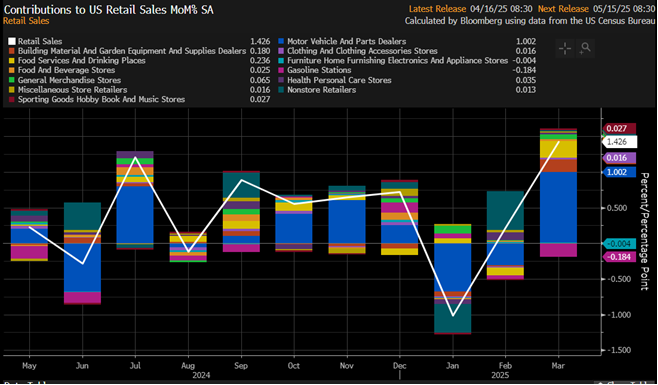Click the magenta -0.184 axis value flag

click(619, 257)
